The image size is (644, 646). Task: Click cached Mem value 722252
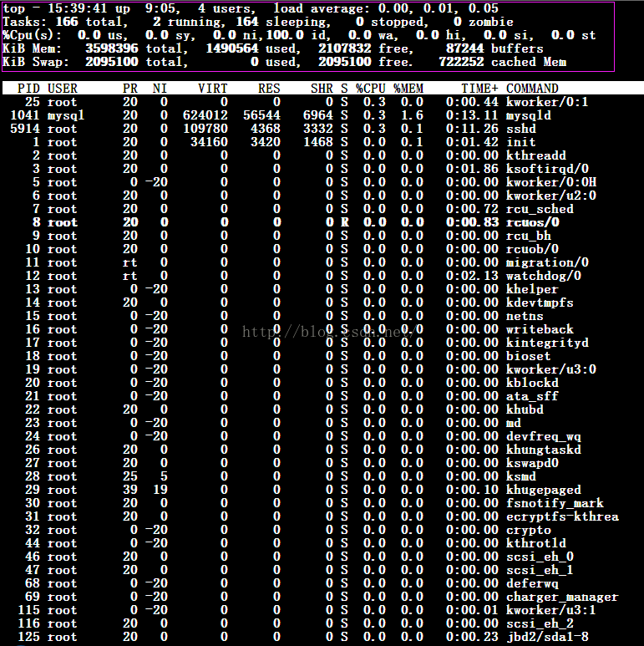pos(461,62)
